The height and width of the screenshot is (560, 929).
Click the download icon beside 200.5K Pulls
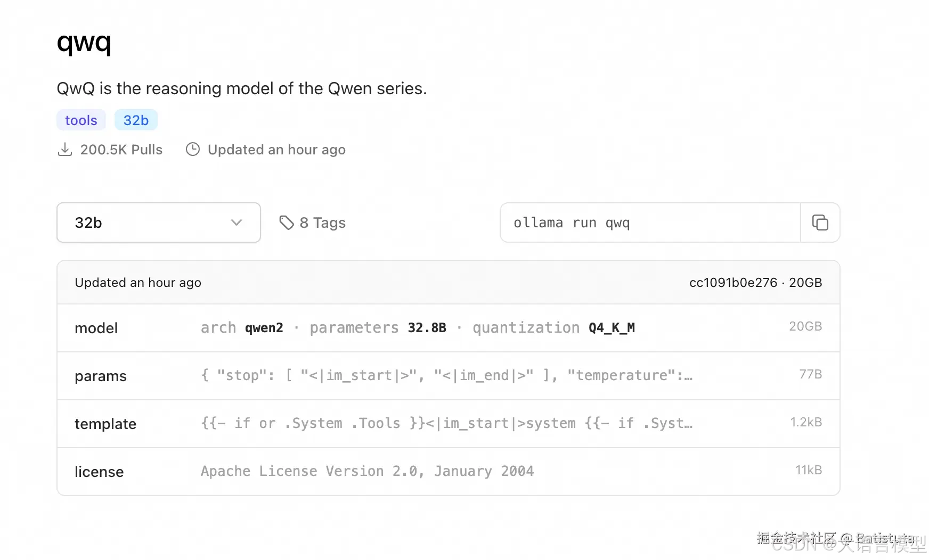[65, 150]
